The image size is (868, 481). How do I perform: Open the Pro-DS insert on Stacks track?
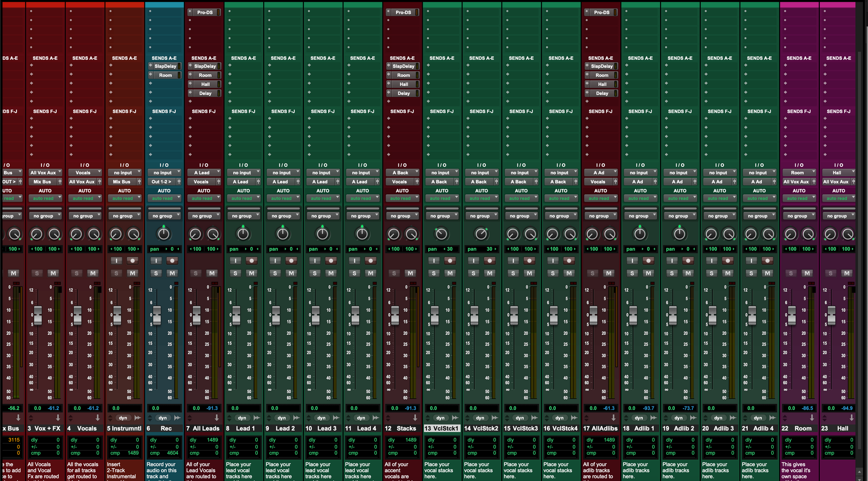403,12
